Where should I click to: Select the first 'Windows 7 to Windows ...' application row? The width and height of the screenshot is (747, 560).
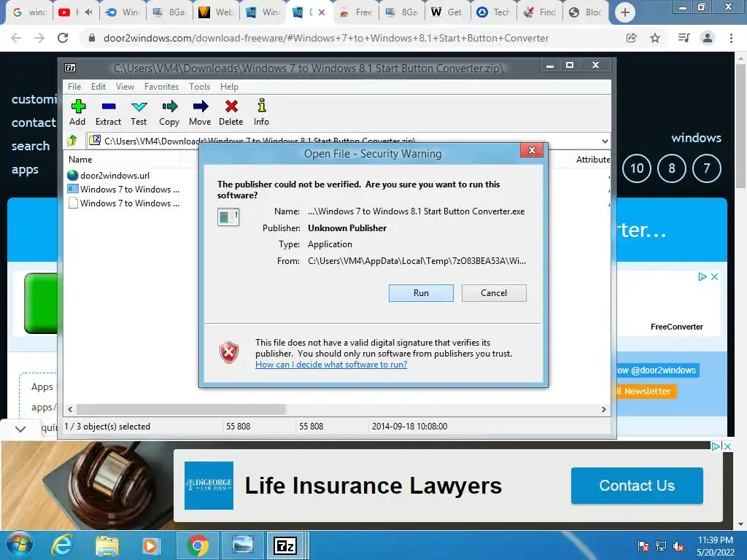pos(124,189)
